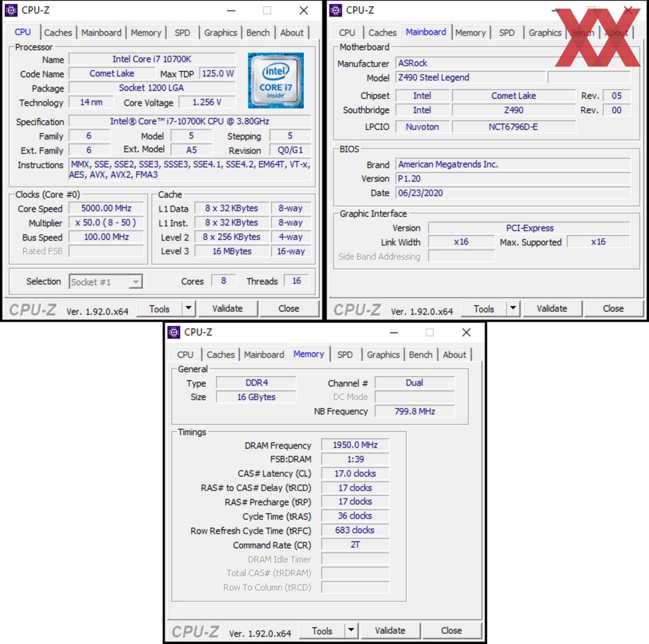Select the CPU tab in the Mainboard window
Screen dimensions: 649x644
click(347, 32)
